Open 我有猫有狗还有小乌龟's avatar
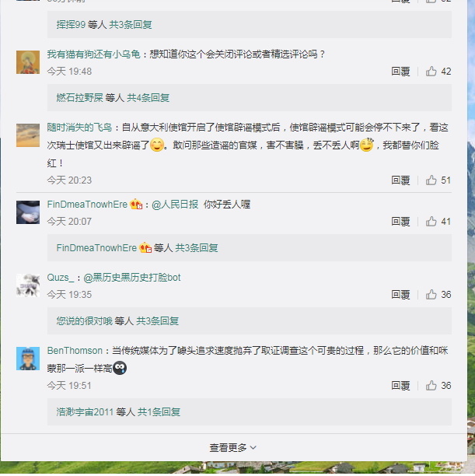Viewport: 475px width, 476px height. [x=28, y=62]
